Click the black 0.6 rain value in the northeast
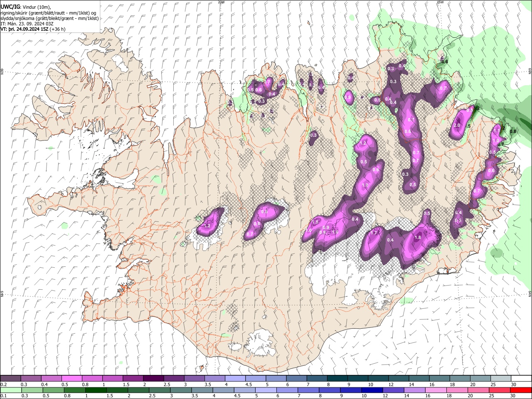This screenshot has width=532, height=399. click(x=445, y=62)
